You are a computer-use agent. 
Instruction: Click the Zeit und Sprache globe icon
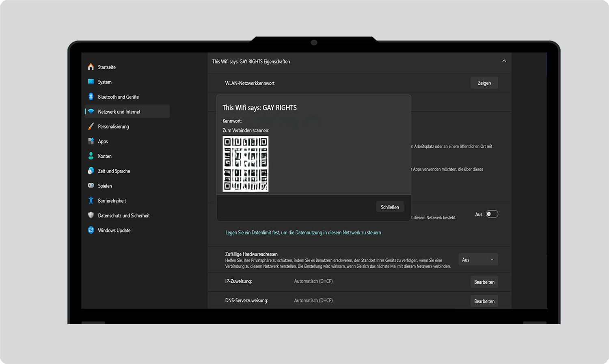tap(91, 171)
